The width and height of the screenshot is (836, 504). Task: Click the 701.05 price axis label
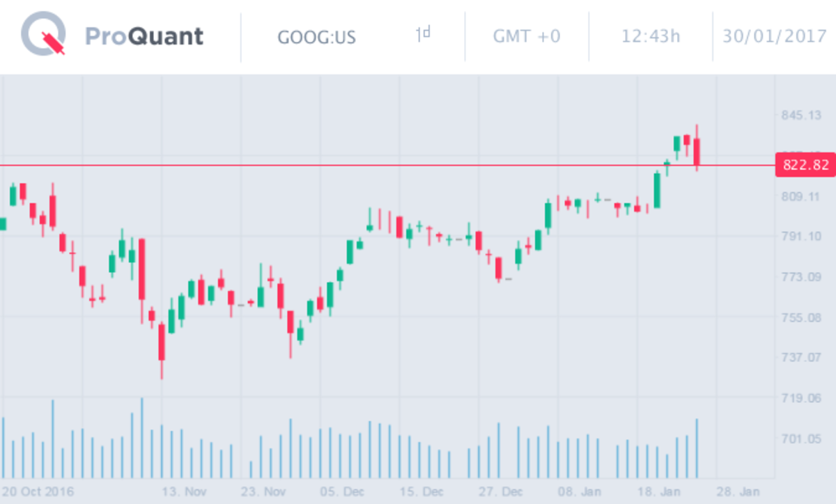click(802, 439)
